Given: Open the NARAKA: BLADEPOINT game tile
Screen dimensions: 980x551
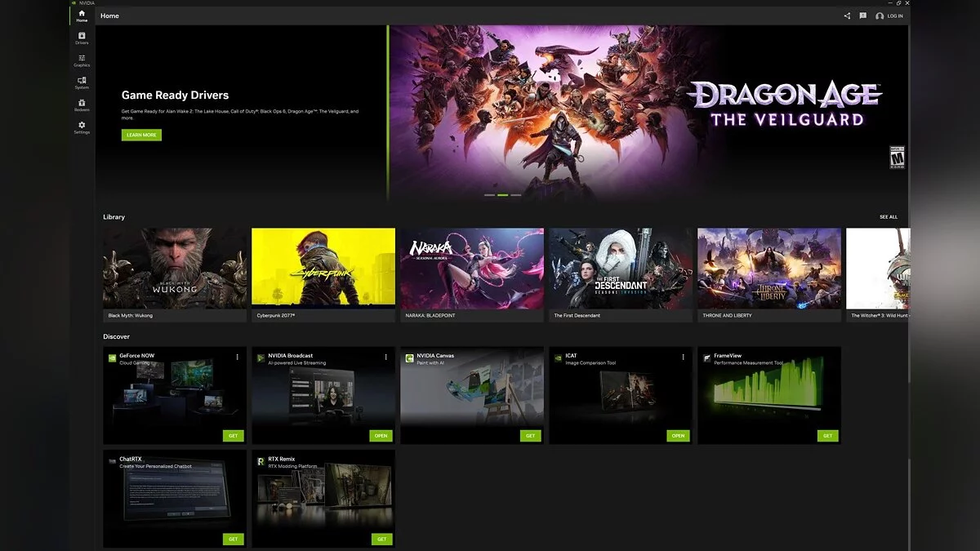Looking at the screenshot, I should coord(472,275).
